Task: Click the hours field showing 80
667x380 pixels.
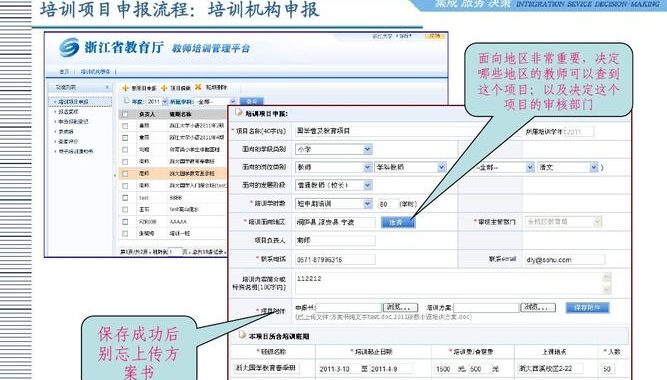Action: coord(388,204)
